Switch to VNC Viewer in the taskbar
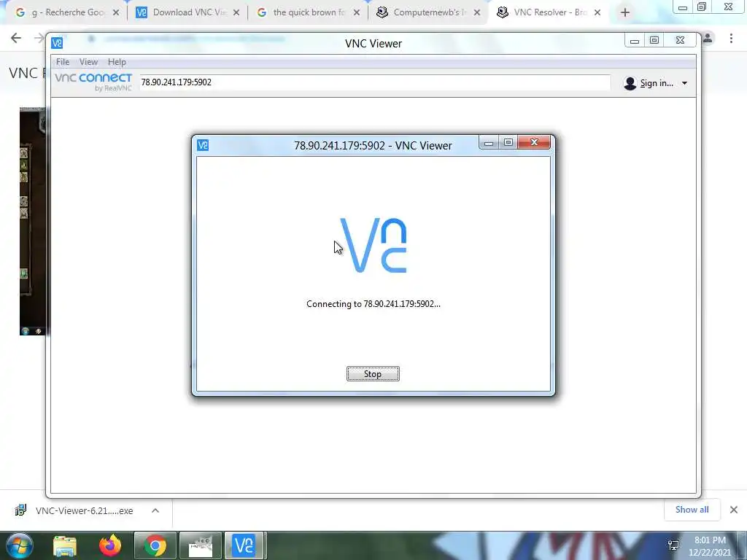 click(244, 545)
